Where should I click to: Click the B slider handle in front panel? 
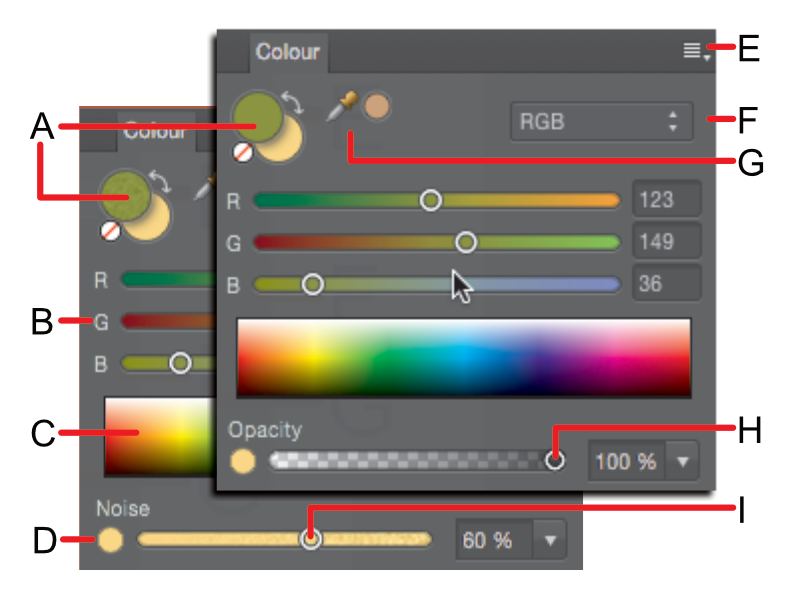[312, 284]
